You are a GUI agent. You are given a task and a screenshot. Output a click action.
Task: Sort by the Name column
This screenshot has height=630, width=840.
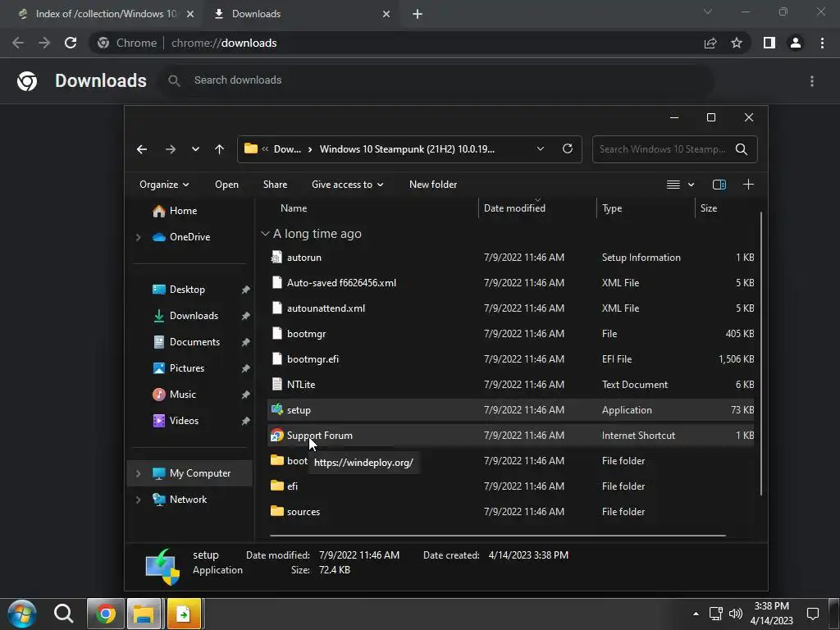point(294,208)
